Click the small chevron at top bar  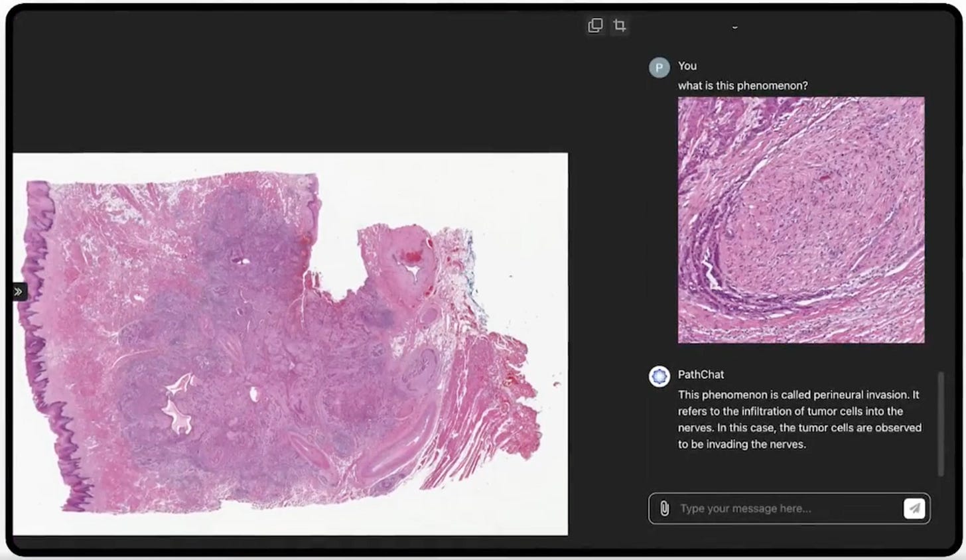(x=734, y=27)
